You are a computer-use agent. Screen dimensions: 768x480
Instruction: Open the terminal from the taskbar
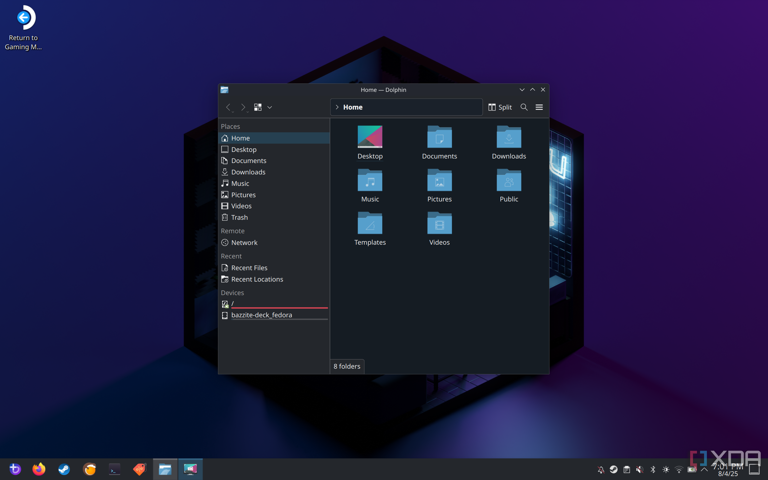pyautogui.click(x=115, y=469)
